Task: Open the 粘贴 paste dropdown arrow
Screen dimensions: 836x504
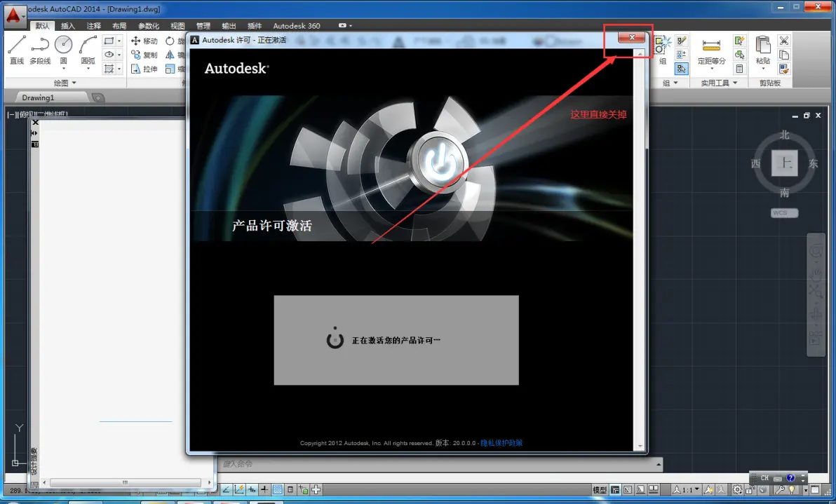Action: 763,69
